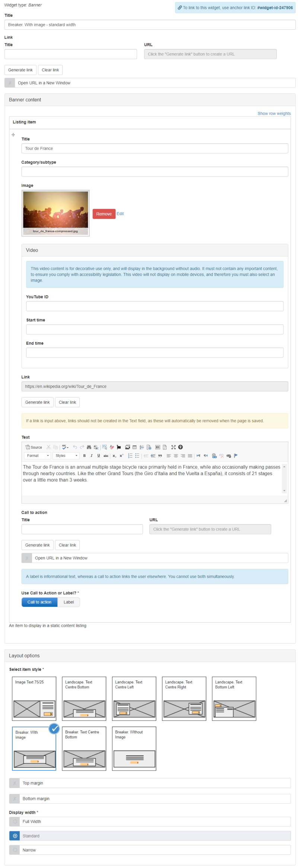Toggle bold formatting

[85, 456]
